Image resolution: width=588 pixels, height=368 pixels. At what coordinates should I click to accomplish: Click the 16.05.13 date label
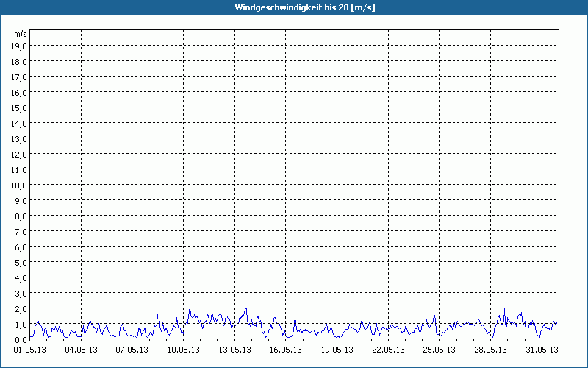(286, 350)
